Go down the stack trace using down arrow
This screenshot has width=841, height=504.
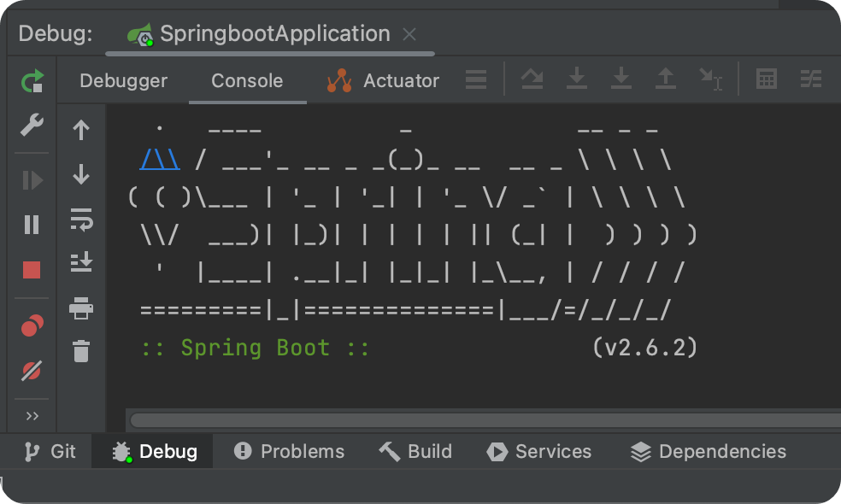(81, 174)
